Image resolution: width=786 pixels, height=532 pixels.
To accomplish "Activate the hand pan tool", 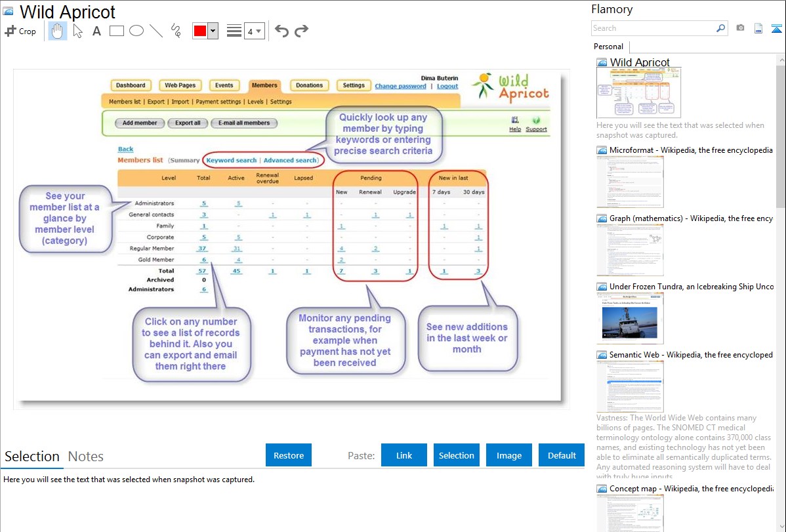I will click(x=57, y=31).
